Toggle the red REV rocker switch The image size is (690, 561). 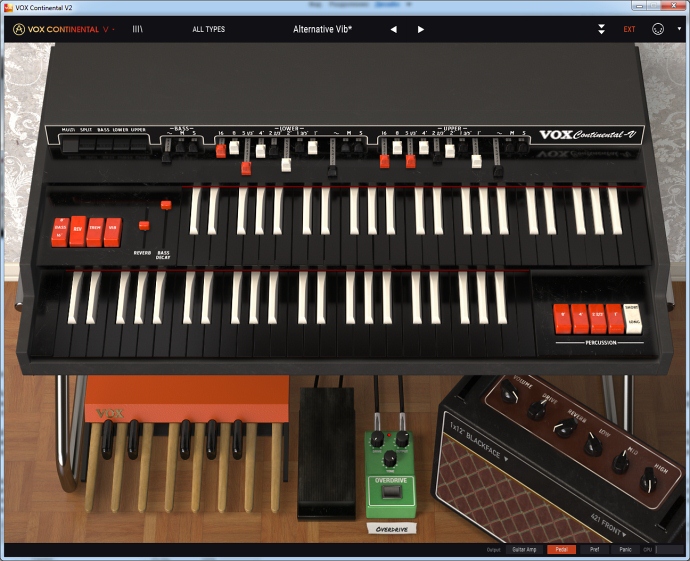click(x=78, y=231)
